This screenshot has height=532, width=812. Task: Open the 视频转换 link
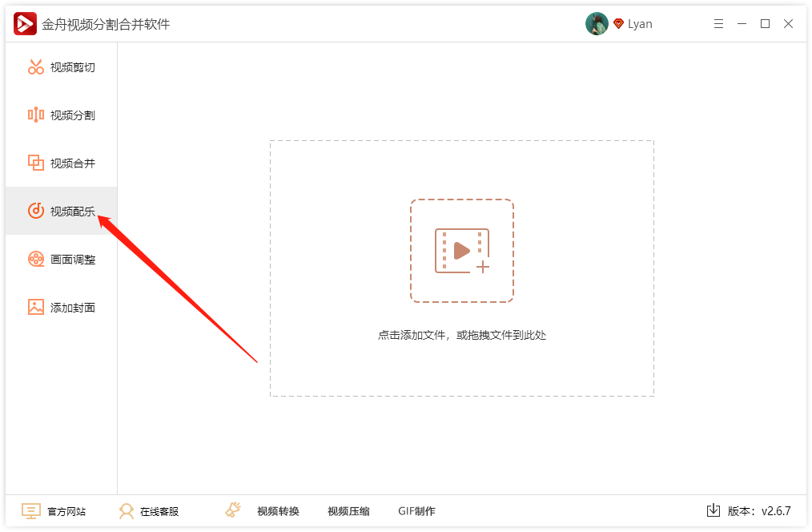coord(278,511)
